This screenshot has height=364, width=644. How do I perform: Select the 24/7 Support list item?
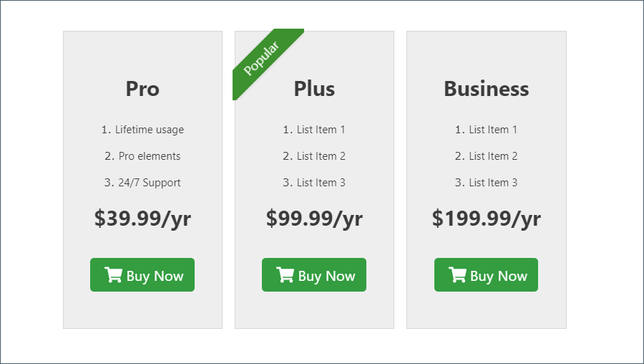[x=150, y=183]
